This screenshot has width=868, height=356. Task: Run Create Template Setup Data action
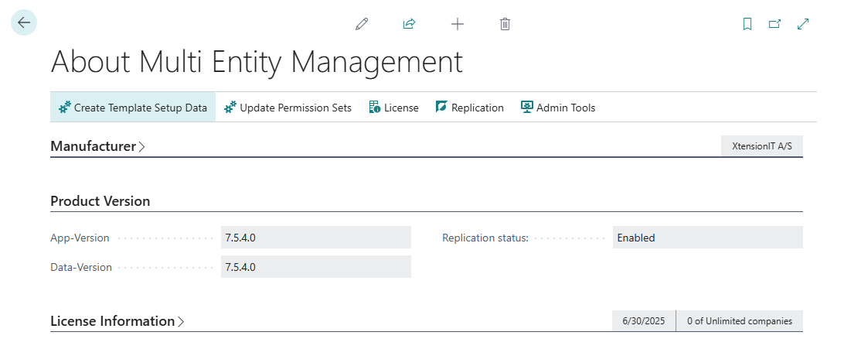click(x=133, y=108)
